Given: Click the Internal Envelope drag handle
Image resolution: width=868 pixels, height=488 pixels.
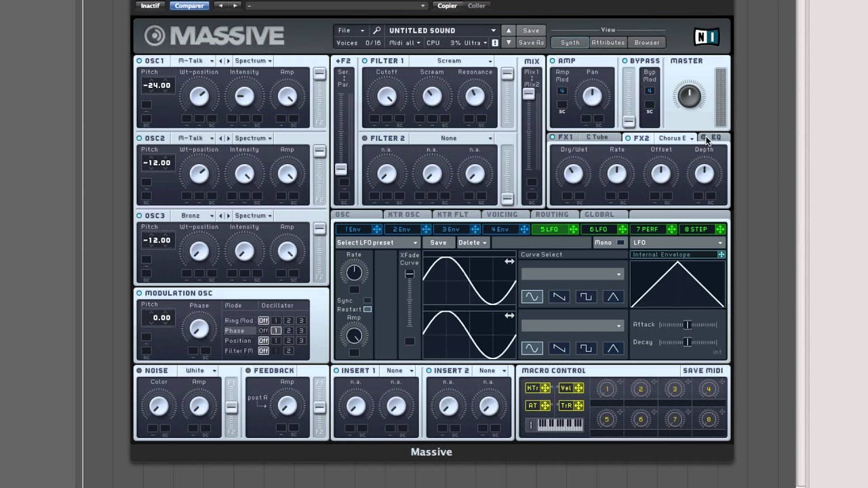Looking at the screenshot, I should [x=721, y=255].
